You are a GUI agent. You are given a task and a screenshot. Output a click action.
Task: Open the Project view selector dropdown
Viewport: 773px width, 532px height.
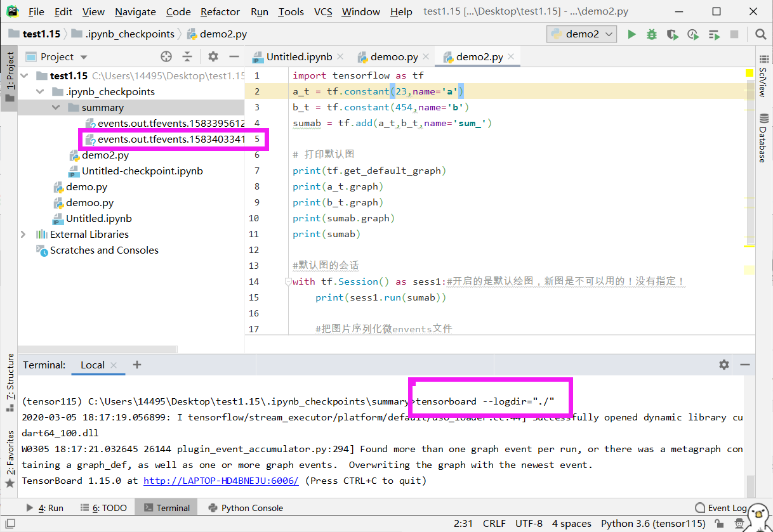pos(56,56)
